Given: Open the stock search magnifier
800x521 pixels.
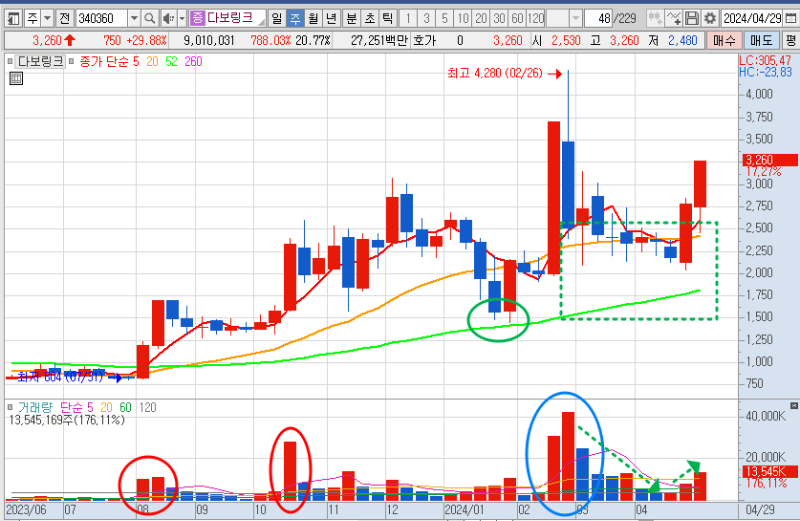Looking at the screenshot, I should [149, 19].
